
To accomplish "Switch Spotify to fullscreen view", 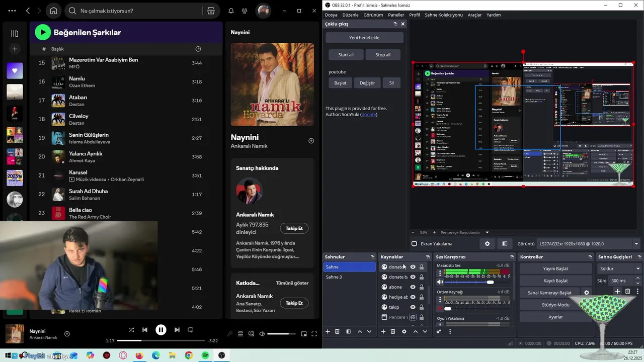I will [x=314, y=334].
